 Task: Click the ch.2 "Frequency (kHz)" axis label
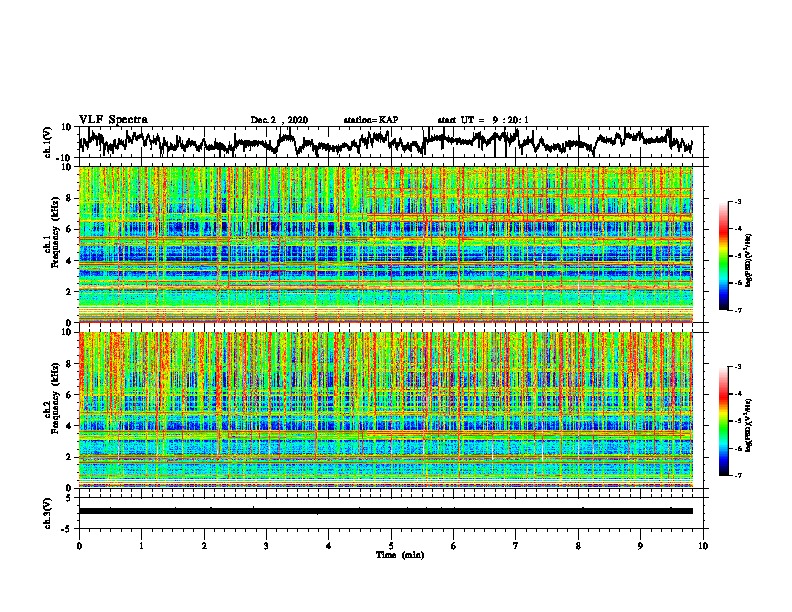[x=55, y=398]
